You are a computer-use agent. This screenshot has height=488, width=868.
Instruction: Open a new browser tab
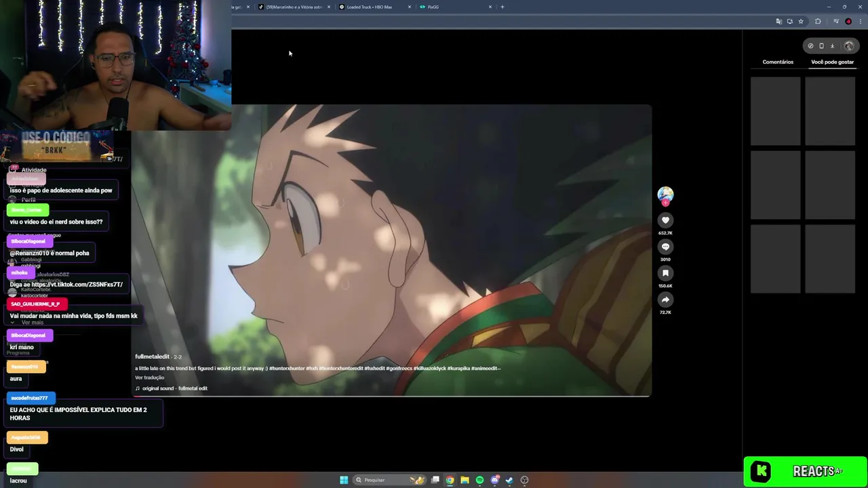502,7
